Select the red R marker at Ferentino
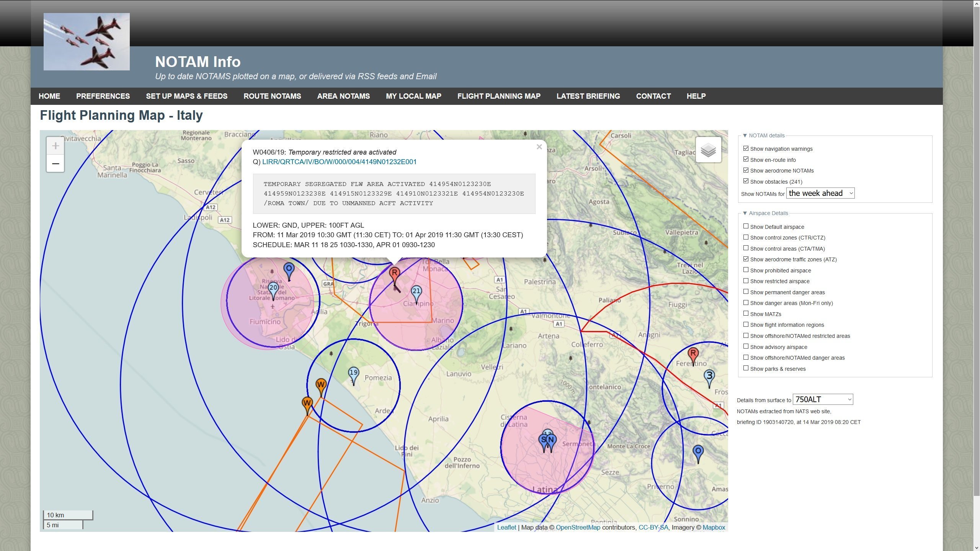This screenshot has width=980, height=551. 693,357
